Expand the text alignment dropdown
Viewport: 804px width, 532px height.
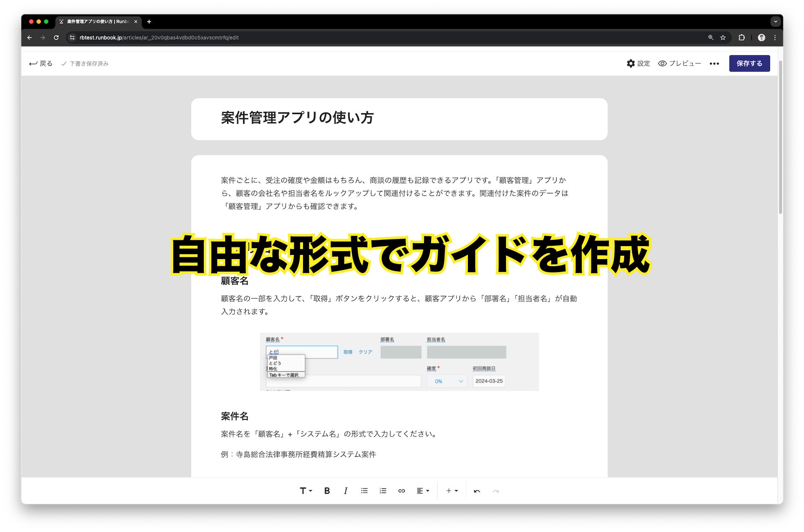423,491
